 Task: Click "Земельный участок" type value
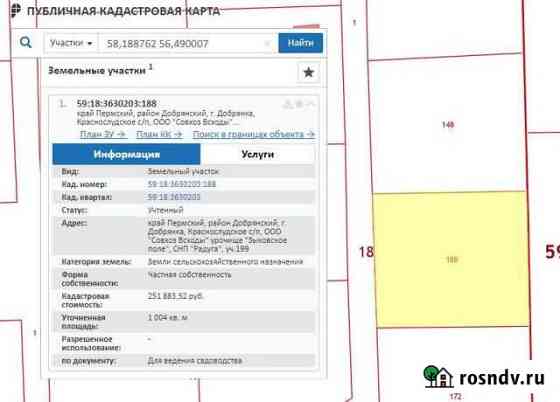click(x=183, y=171)
